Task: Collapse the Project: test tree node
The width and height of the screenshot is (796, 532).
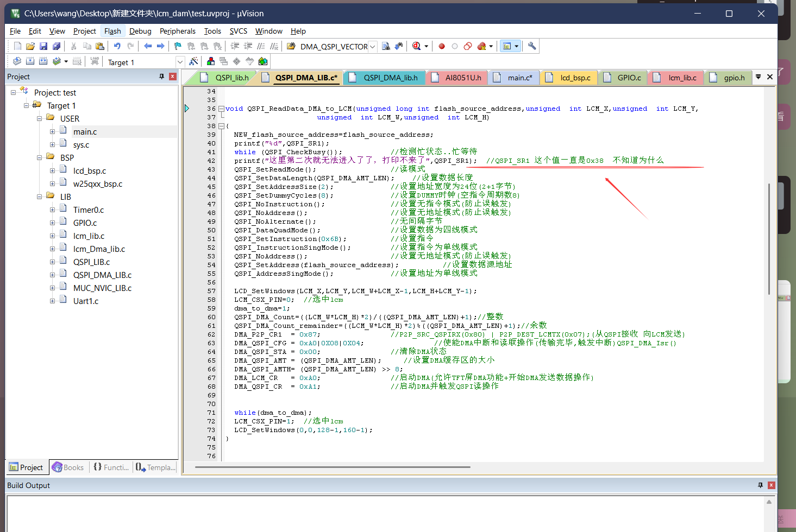Action: [x=13, y=92]
